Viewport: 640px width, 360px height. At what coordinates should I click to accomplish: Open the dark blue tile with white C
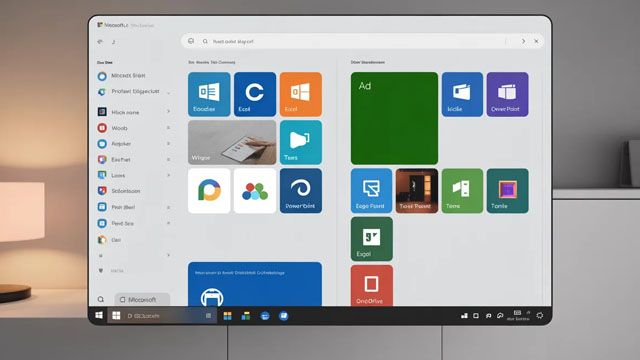pos(255,94)
